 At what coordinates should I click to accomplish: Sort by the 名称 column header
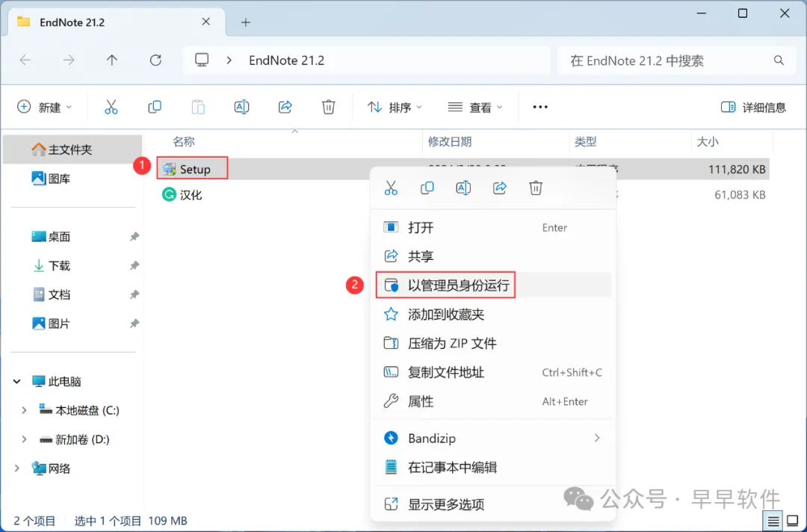pos(183,141)
